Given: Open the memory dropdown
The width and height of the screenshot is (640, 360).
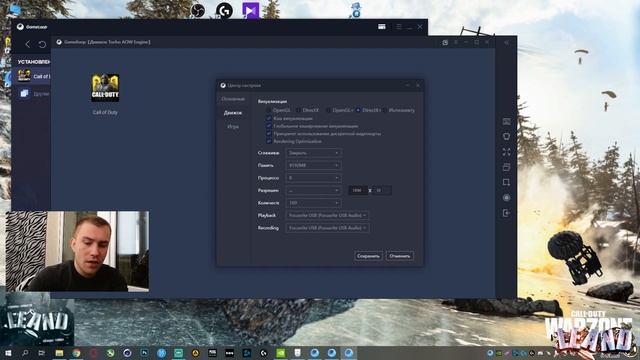Looking at the screenshot, I should point(313,165).
